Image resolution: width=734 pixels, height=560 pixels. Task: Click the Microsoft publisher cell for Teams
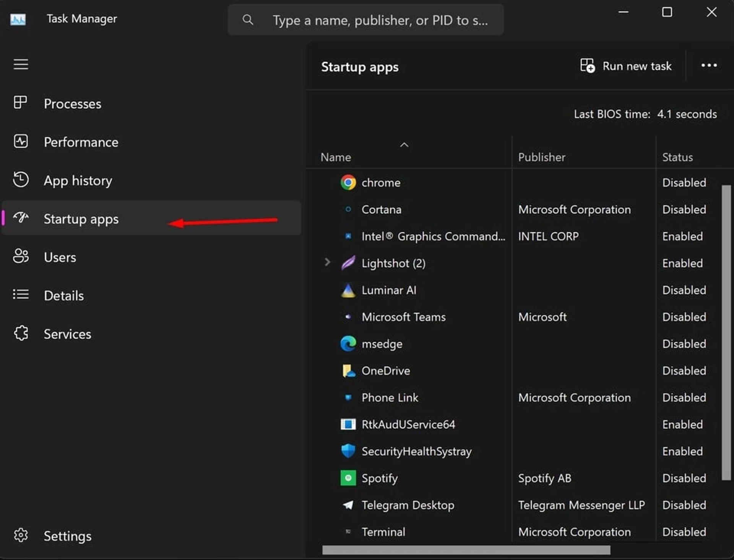(542, 317)
